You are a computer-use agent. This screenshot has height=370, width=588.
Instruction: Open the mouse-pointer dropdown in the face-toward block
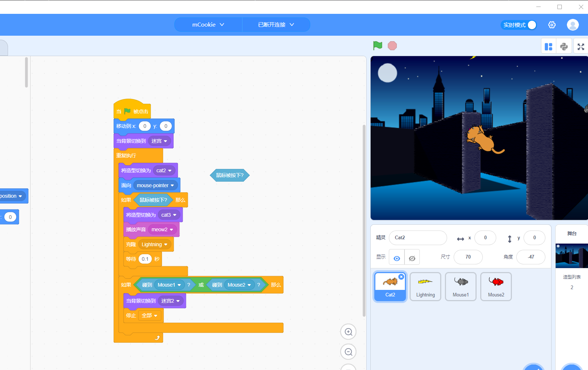pyautogui.click(x=172, y=185)
